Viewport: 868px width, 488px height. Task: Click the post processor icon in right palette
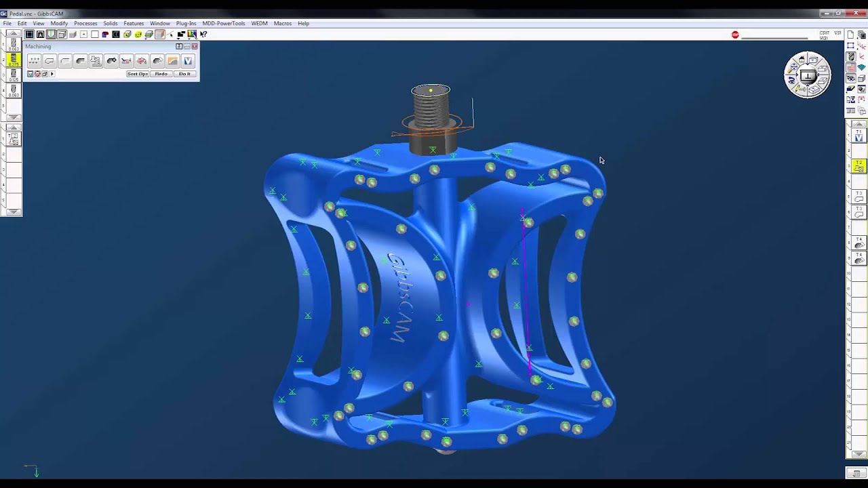pyautogui.click(x=850, y=100)
